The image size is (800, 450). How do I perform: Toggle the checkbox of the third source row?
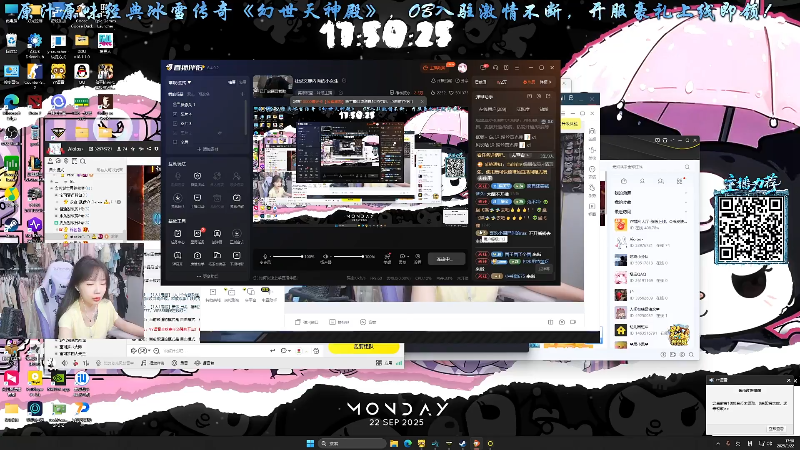[175, 123]
